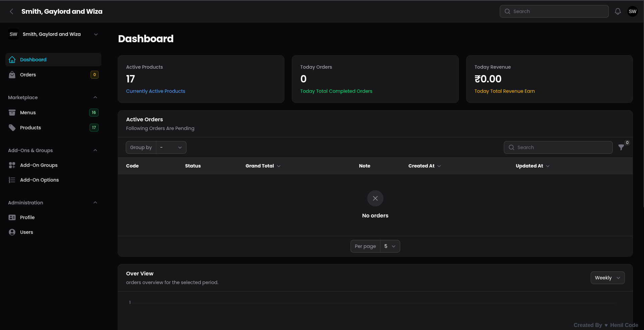Sort by Created At column
Image resolution: width=644 pixels, height=330 pixels.
(x=425, y=166)
